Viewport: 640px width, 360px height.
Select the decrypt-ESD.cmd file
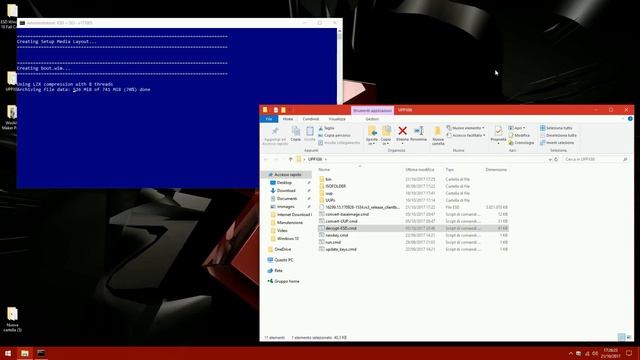click(x=413, y=228)
